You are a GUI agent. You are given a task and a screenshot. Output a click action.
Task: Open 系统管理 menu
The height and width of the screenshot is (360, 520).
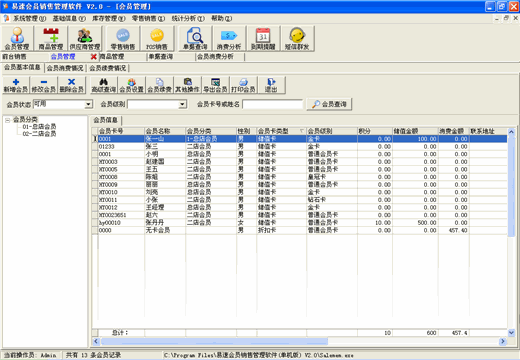point(29,18)
